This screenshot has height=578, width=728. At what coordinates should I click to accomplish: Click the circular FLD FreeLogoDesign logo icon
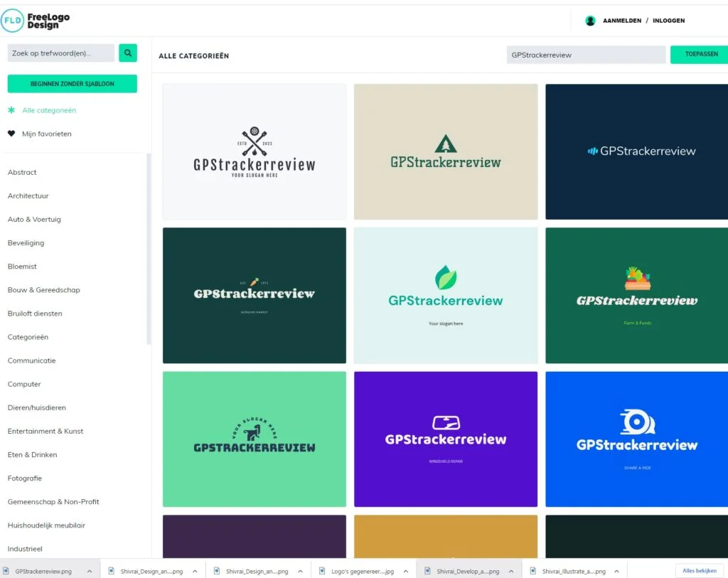point(11,21)
